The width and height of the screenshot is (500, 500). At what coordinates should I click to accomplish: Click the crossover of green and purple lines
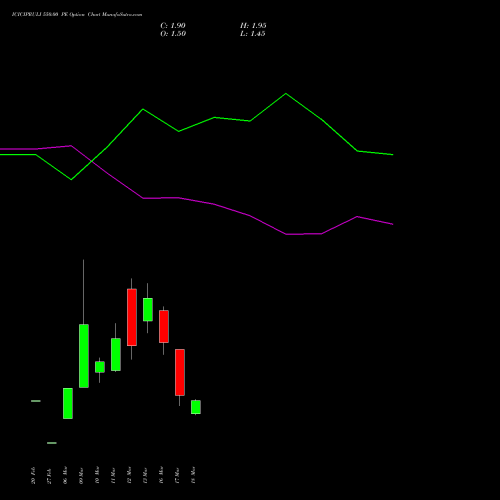(91, 162)
